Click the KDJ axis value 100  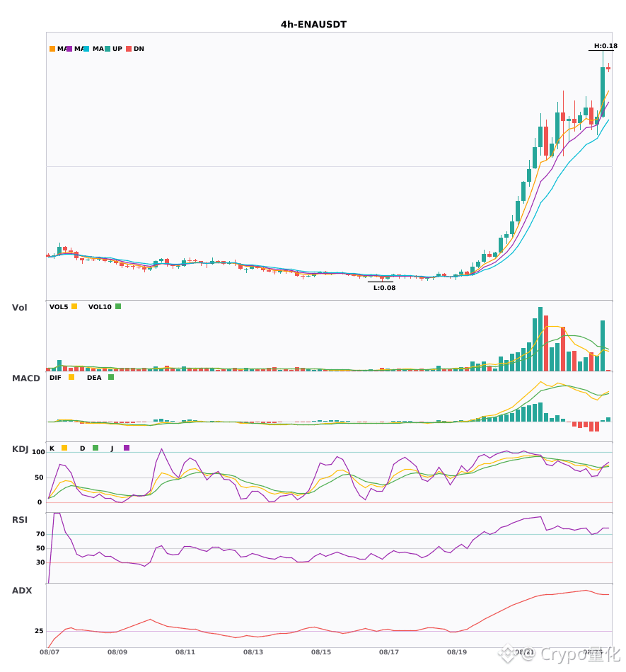pos(39,452)
